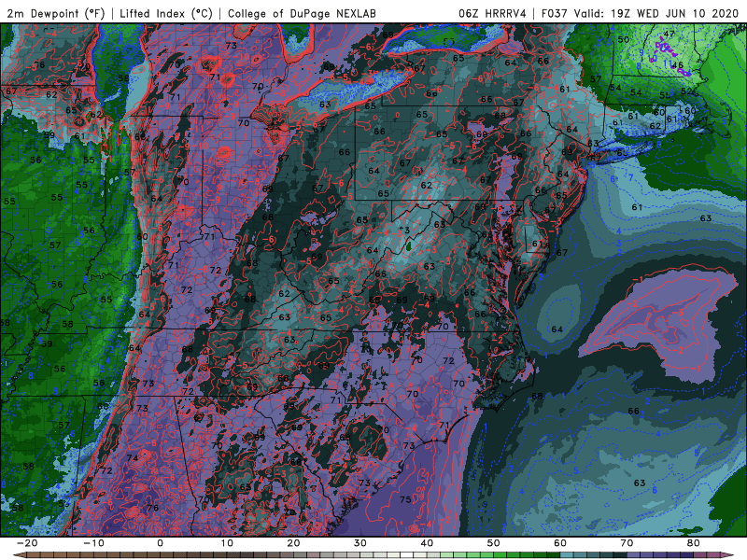Select the "06Z HRRRV4" model run label
747x560 pixels.
point(492,13)
